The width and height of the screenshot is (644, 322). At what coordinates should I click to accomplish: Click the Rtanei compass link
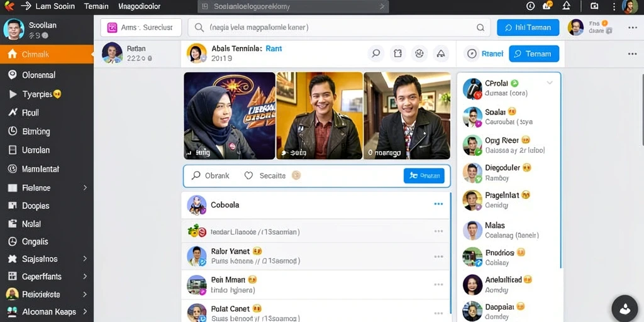(x=486, y=54)
